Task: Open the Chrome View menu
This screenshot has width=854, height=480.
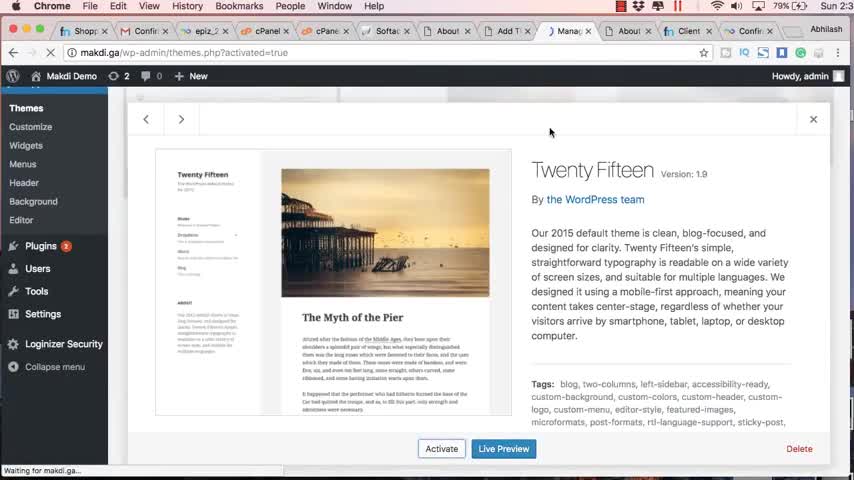Action: [149, 6]
